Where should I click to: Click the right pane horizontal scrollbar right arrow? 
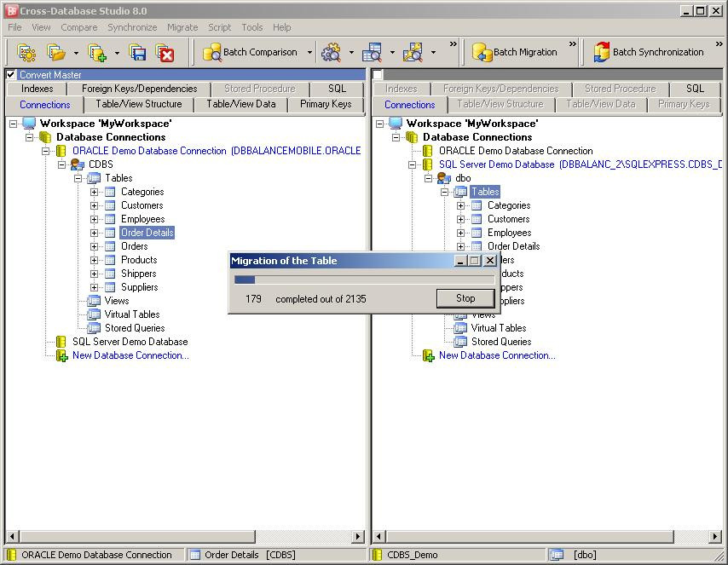point(715,537)
